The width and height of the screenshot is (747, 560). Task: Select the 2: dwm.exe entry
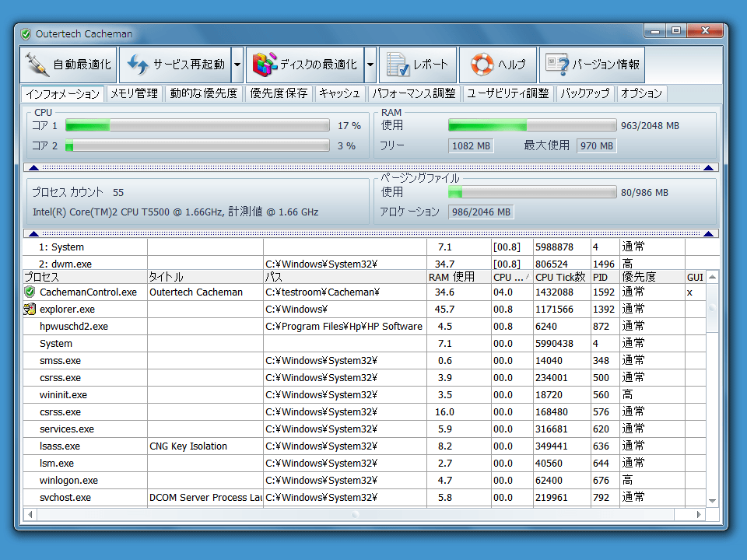coord(370,264)
